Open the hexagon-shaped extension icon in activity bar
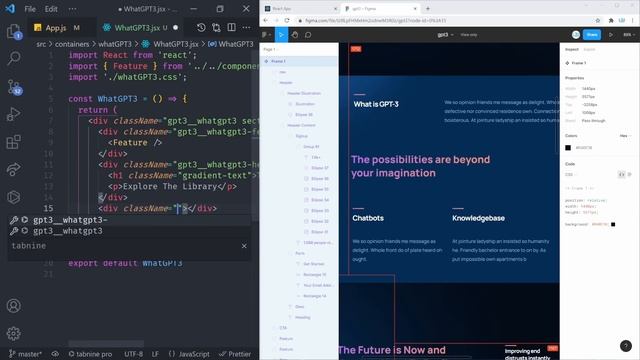Viewport: 640px width, 360px height. pyautogui.click(x=13, y=197)
